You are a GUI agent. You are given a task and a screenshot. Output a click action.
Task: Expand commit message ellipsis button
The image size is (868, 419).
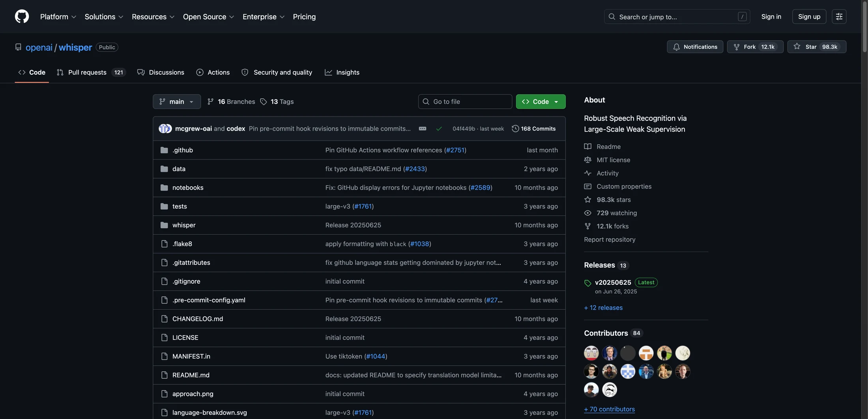click(423, 129)
